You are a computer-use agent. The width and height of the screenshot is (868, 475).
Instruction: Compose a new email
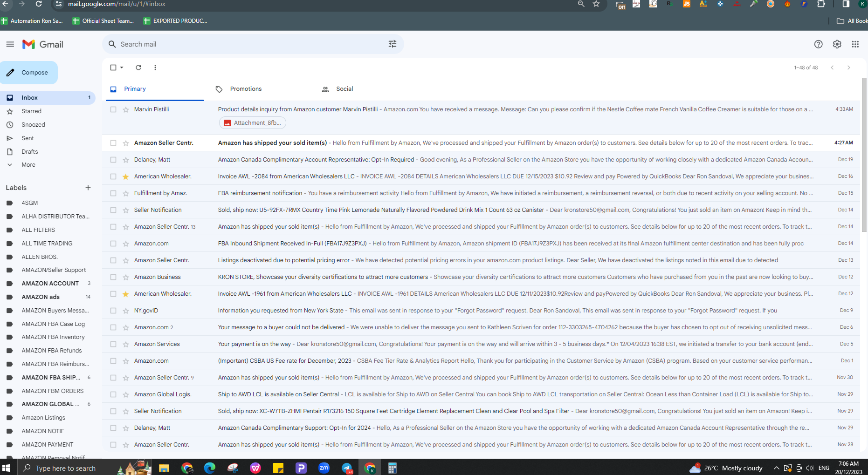tap(28, 73)
